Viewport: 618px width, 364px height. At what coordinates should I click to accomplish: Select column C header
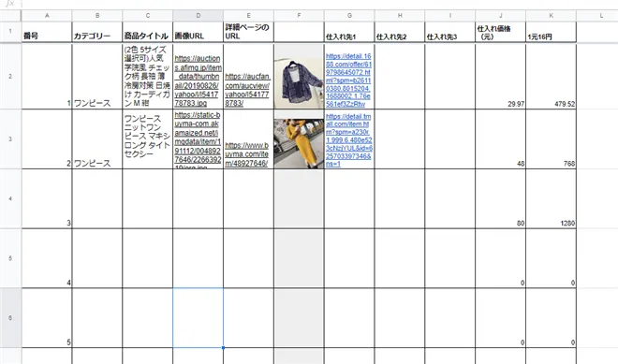click(147, 16)
